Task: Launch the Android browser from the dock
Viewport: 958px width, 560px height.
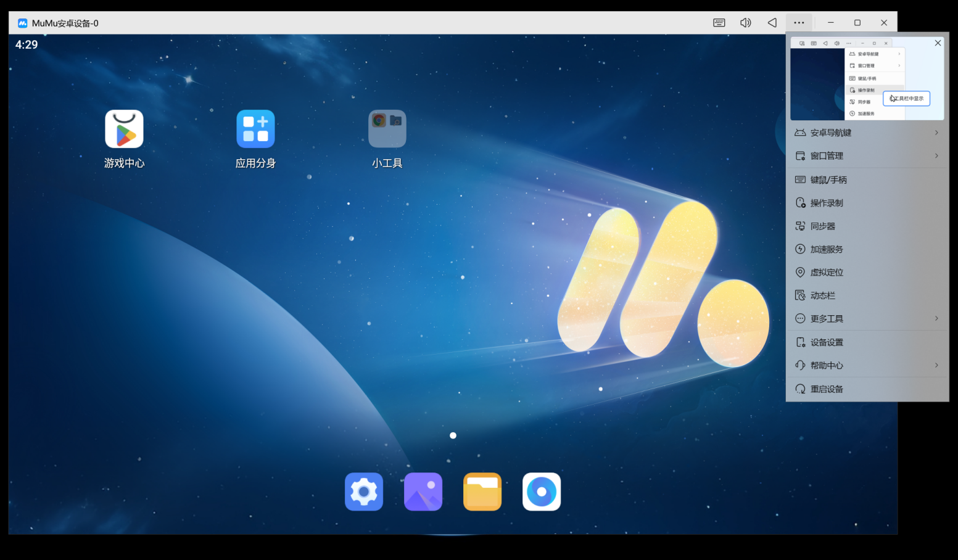Action: coord(541,492)
